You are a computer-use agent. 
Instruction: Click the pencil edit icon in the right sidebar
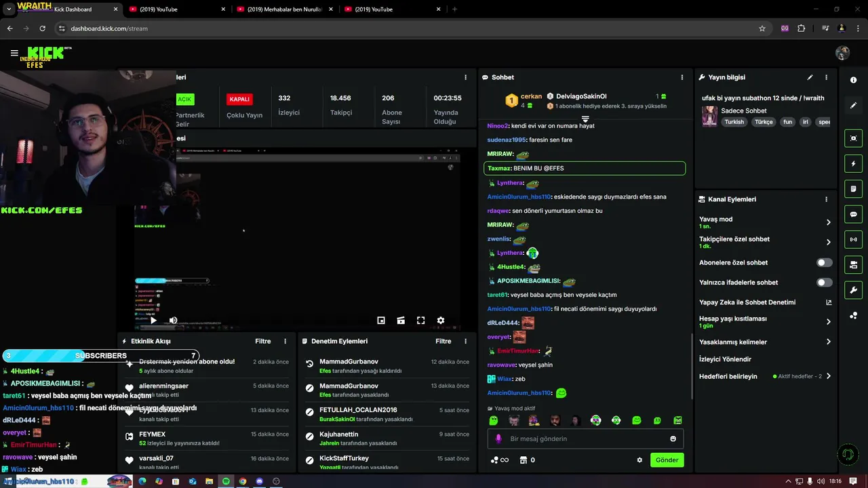pos(853,105)
